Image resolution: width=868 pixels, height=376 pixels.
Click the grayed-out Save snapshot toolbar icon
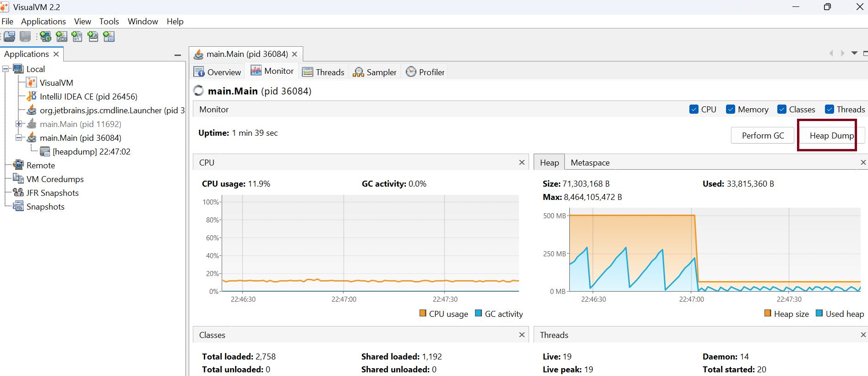point(25,37)
